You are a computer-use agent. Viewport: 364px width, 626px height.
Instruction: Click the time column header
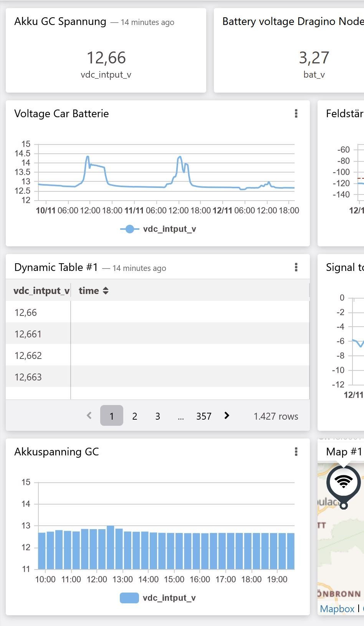click(x=89, y=291)
